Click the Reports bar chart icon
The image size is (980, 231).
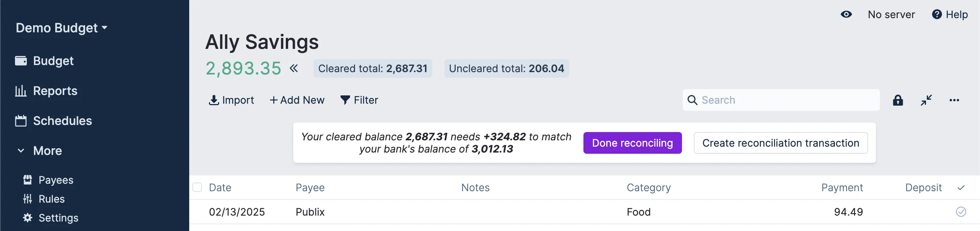tap(21, 91)
